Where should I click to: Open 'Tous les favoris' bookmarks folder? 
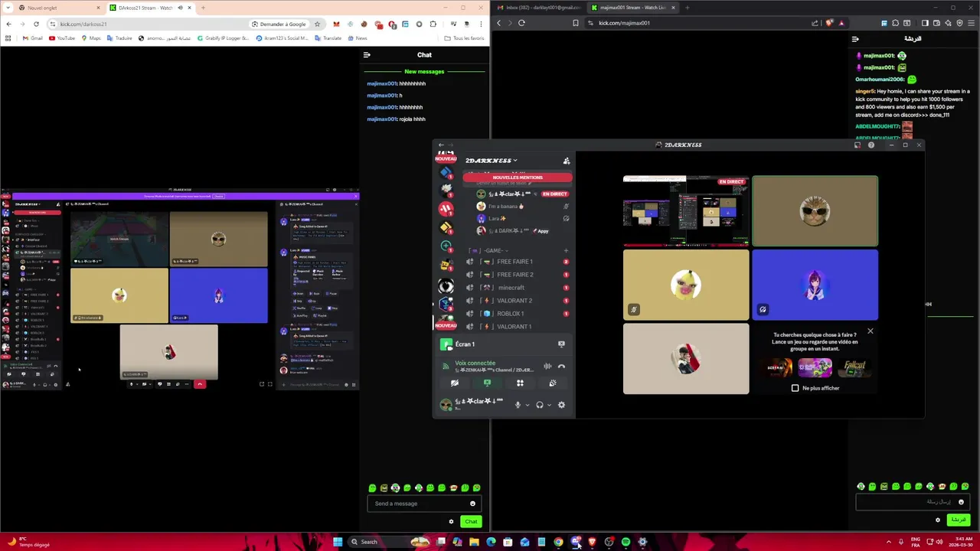(464, 38)
